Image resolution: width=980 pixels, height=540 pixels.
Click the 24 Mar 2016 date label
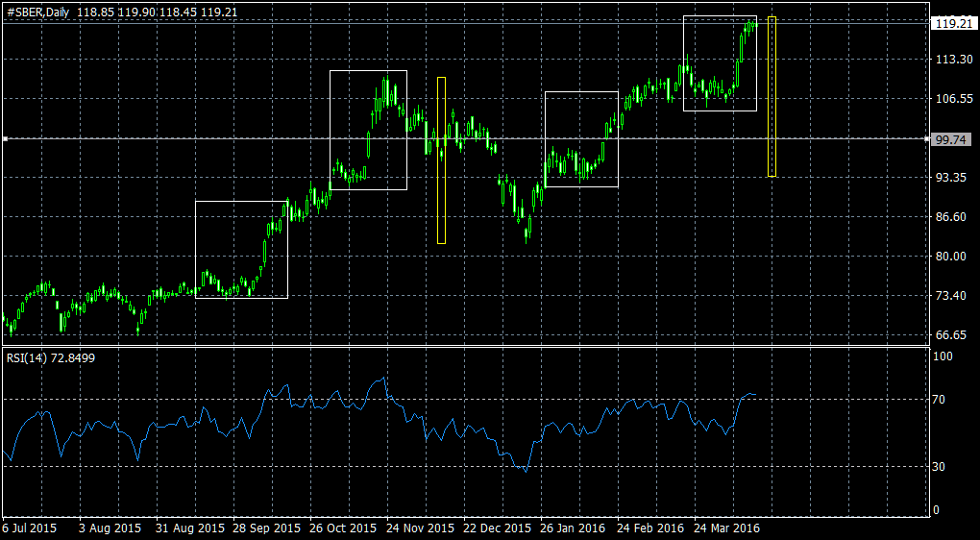pos(727,528)
